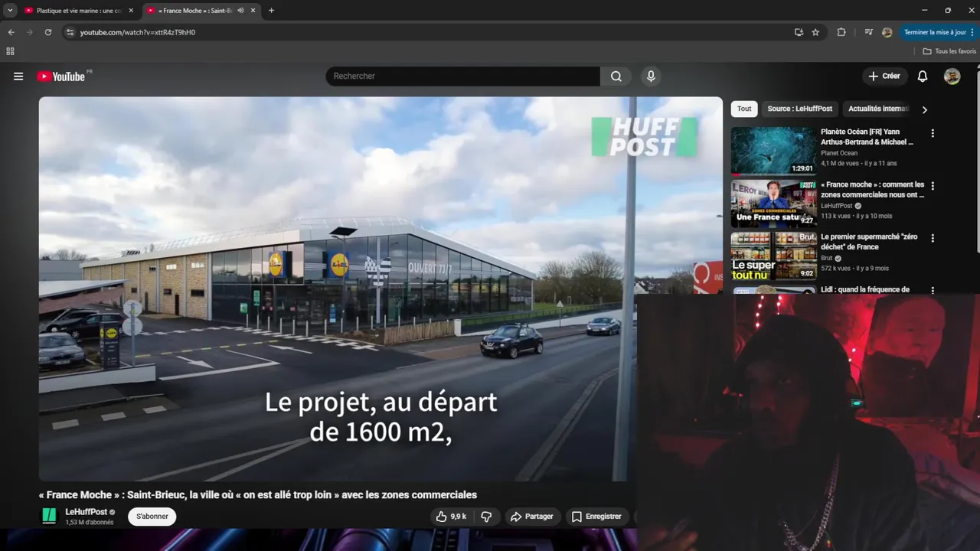Open Une France saturée video thumbnail

773,204
